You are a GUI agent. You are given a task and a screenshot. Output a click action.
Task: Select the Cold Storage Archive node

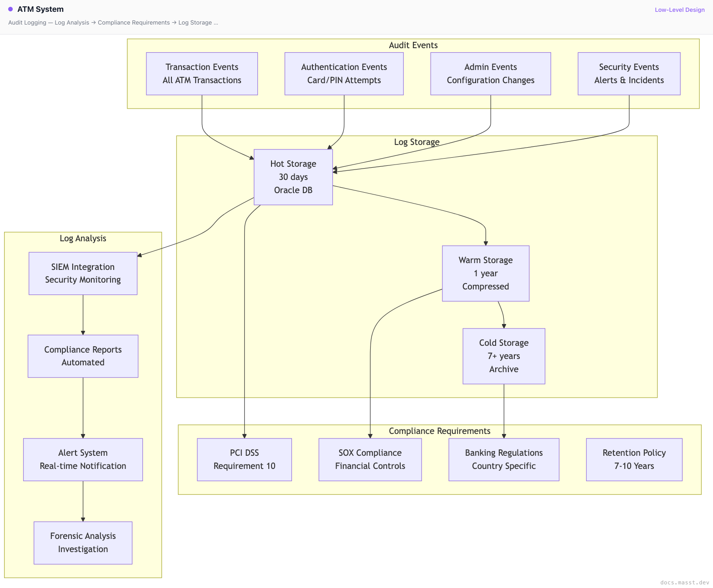pos(504,356)
